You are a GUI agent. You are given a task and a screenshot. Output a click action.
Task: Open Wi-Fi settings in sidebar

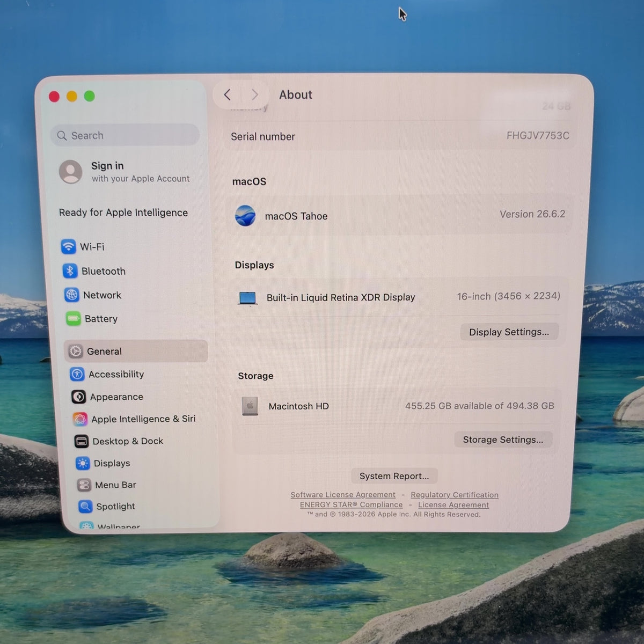tap(83, 247)
